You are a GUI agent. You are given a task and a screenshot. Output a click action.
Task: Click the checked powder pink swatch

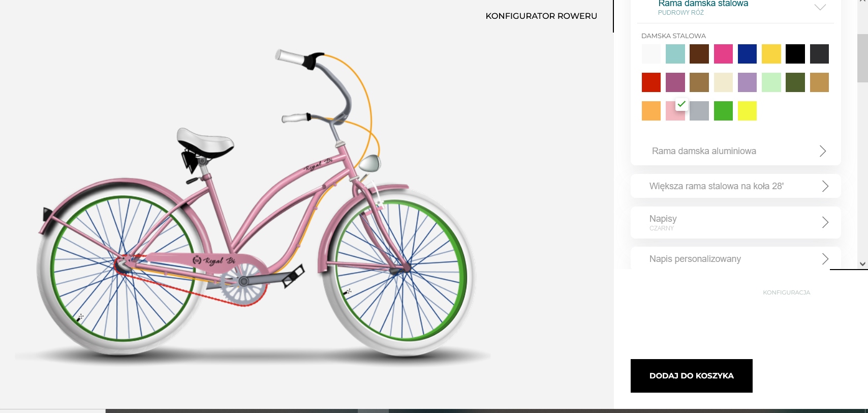pos(675,111)
